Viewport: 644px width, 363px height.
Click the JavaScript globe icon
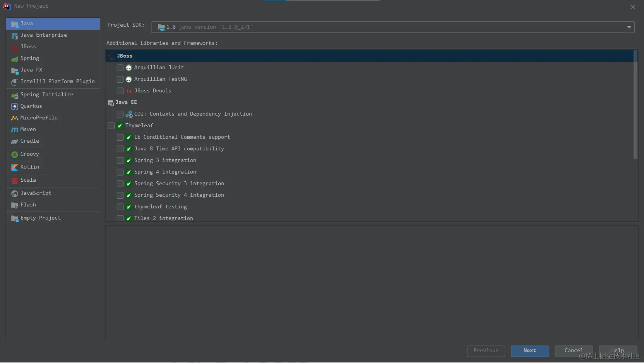coord(15,194)
